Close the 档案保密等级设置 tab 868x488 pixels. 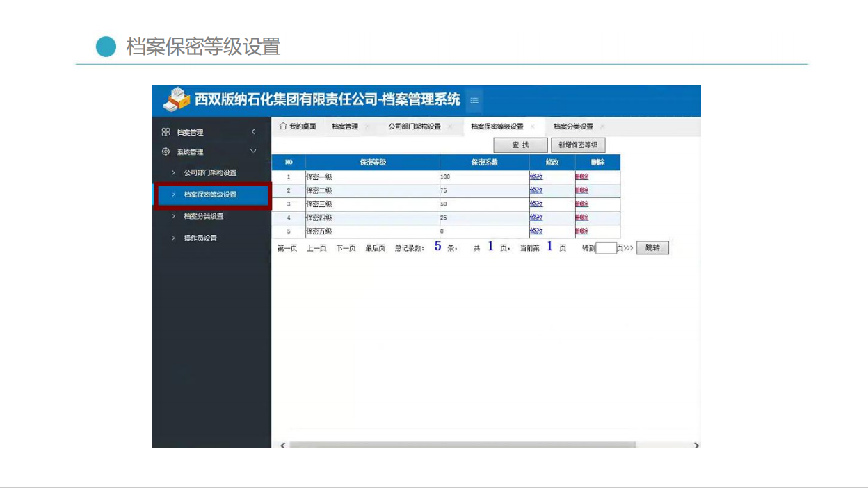(533, 127)
